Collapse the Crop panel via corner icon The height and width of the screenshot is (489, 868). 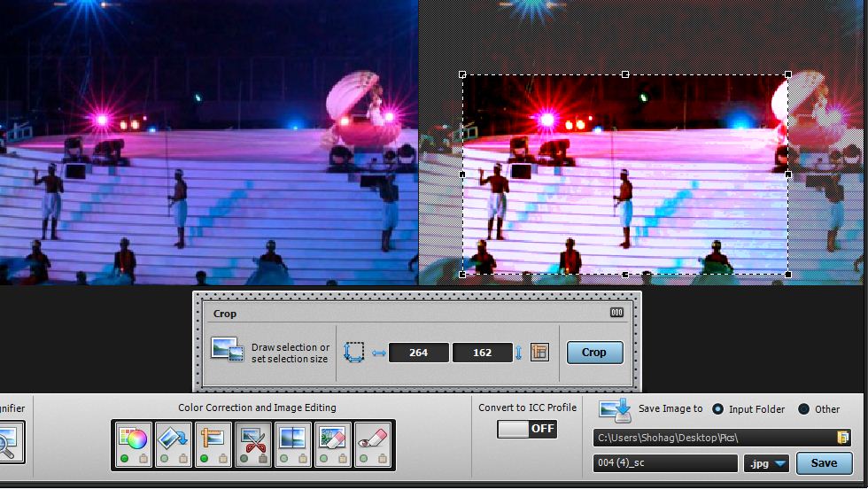(616, 313)
